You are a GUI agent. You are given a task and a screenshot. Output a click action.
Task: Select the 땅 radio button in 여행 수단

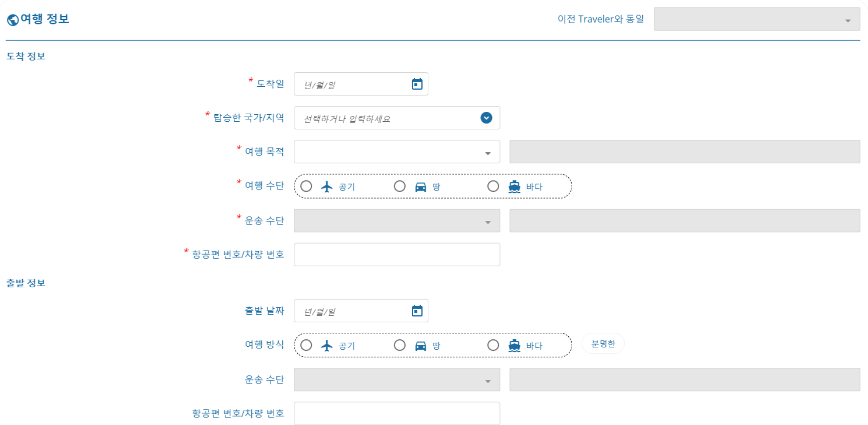[400, 186]
